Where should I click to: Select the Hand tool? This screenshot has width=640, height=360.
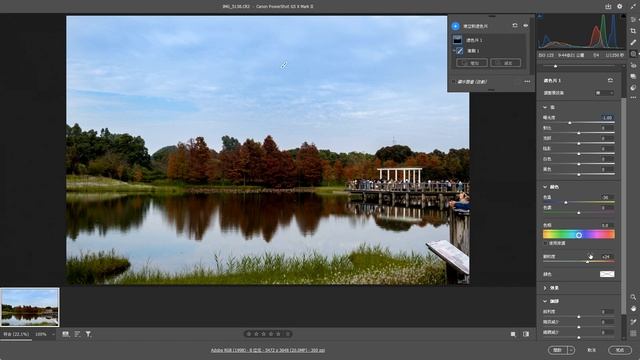633,309
